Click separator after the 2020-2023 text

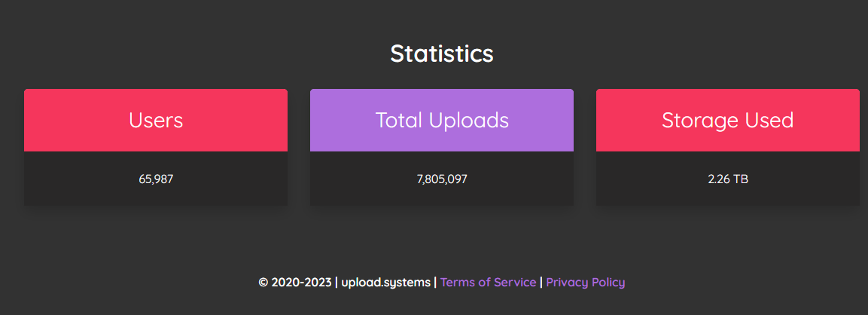(337, 283)
